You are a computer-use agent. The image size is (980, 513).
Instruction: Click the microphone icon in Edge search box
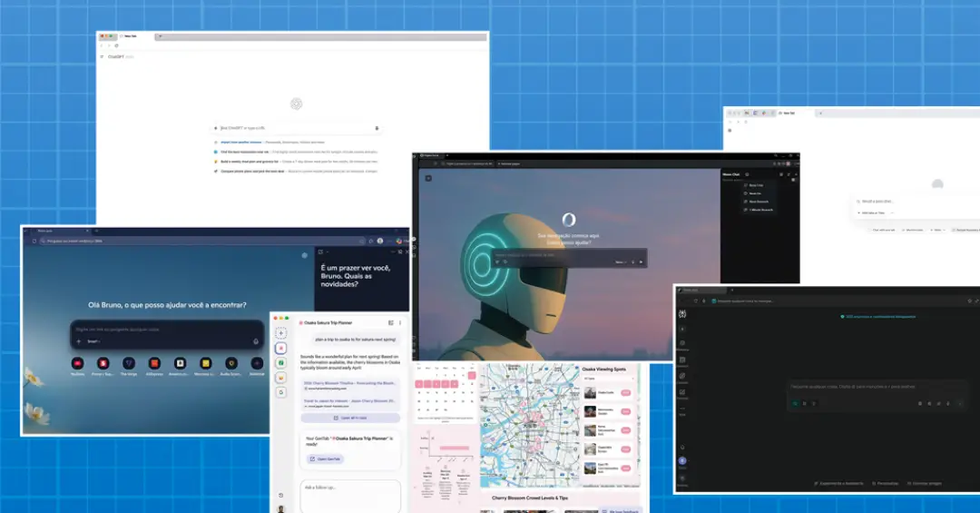256,341
